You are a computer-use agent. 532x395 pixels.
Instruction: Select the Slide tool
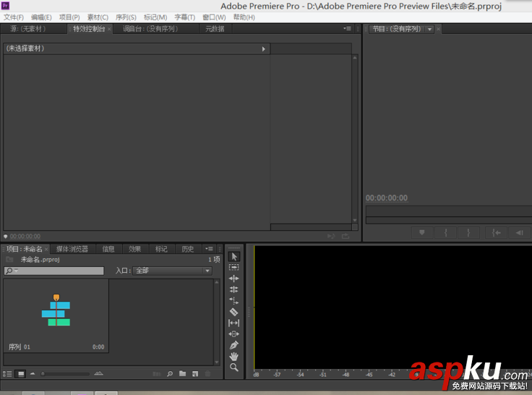pyautogui.click(x=233, y=334)
